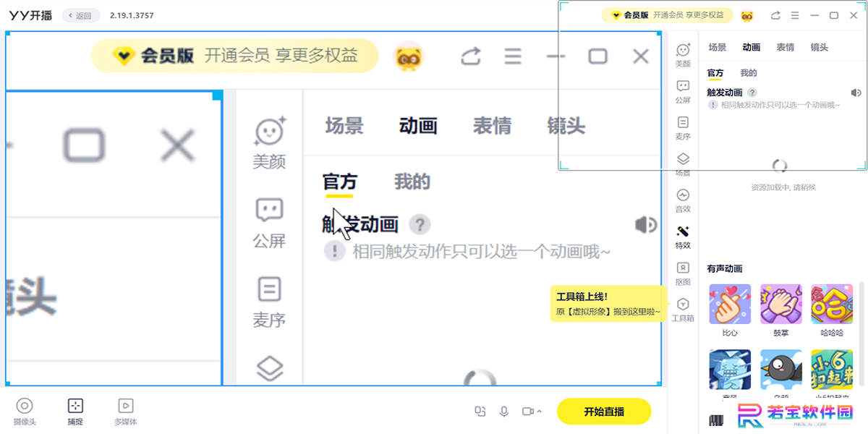Open the 音效 sound effects panel
Viewport: 868px width, 434px height.
pyautogui.click(x=683, y=201)
